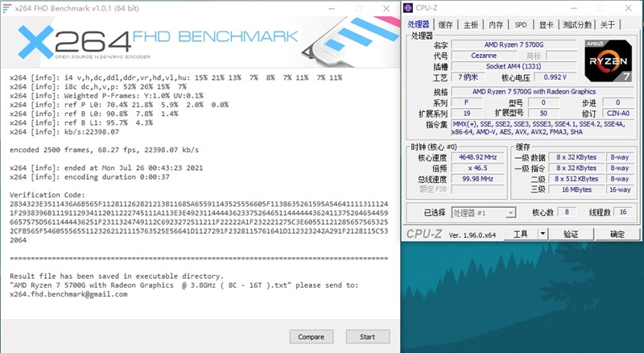The width and height of the screenshot is (644, 353).
Task: Click the AMD Ryzen 7 logo in CPU-Z
Action: click(x=609, y=61)
